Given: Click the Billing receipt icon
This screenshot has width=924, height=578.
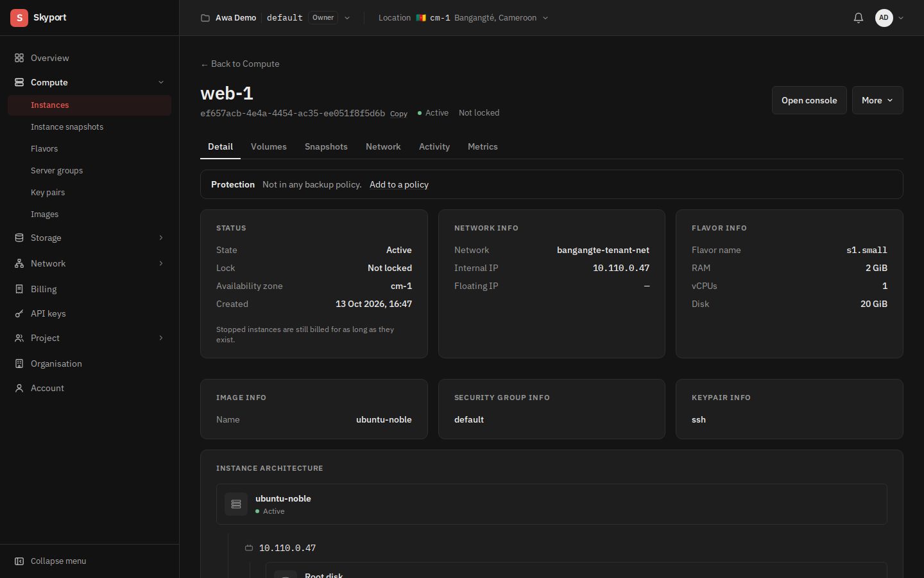Looking at the screenshot, I should coord(19,289).
